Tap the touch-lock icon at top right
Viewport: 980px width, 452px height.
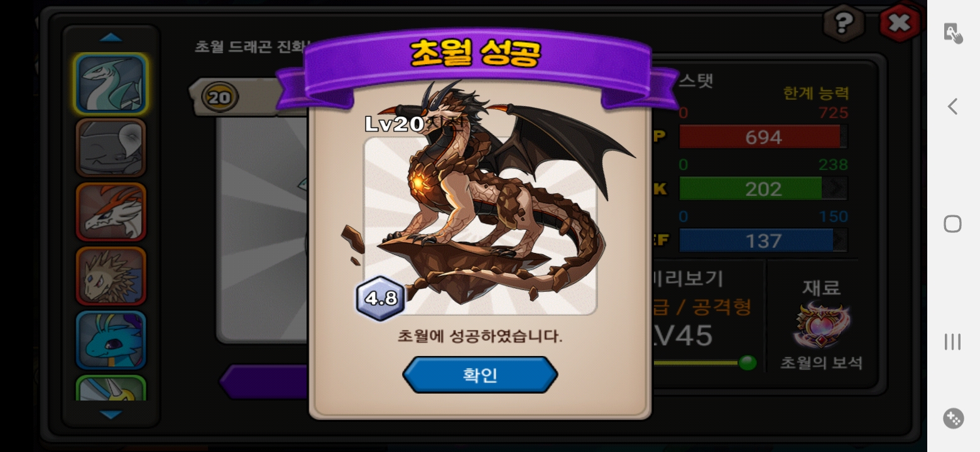click(x=953, y=33)
